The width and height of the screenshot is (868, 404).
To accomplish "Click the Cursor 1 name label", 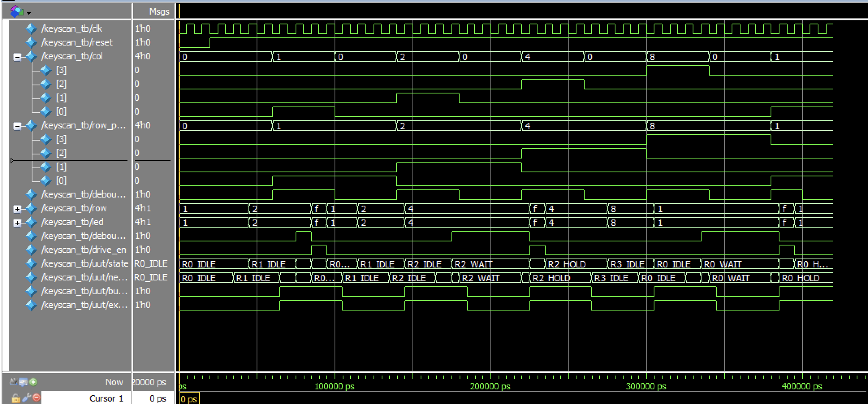I will (x=106, y=398).
